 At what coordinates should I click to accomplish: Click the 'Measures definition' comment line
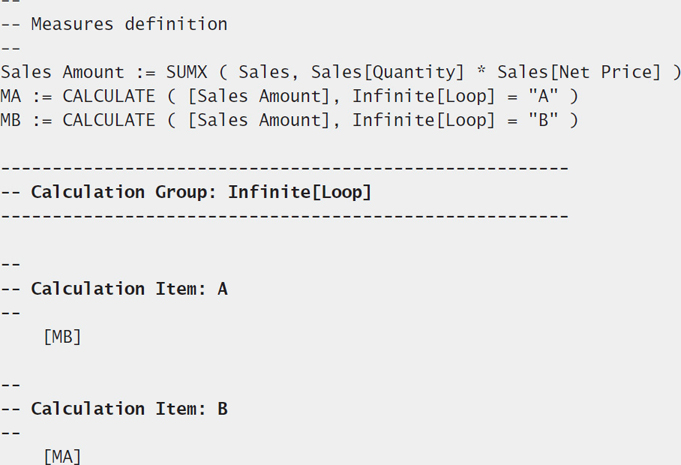(x=114, y=24)
